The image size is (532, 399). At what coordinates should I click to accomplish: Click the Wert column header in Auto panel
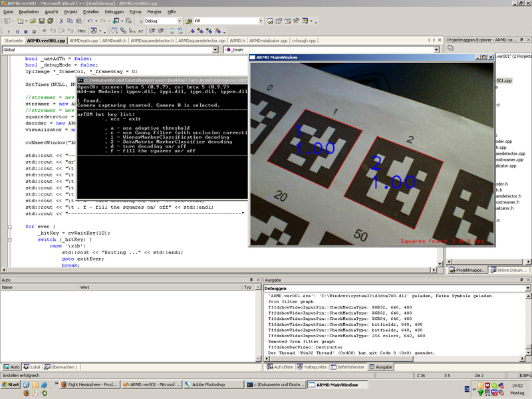(x=160, y=287)
